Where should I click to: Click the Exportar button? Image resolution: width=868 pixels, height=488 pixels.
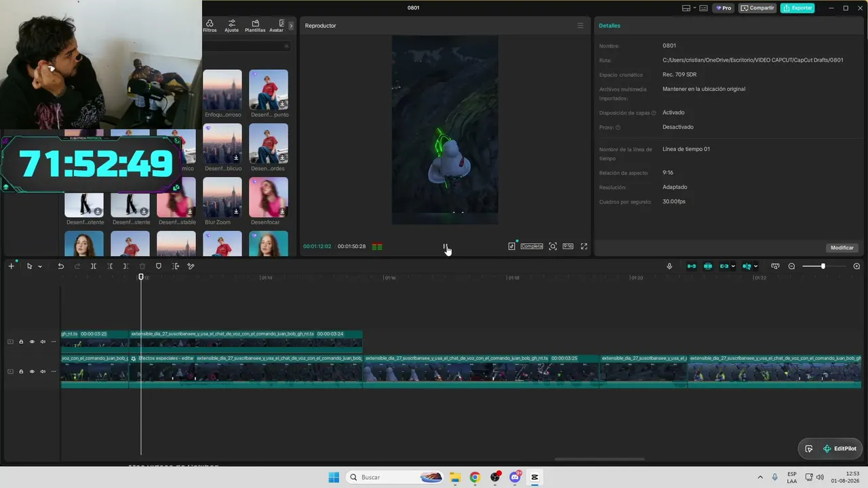click(797, 8)
